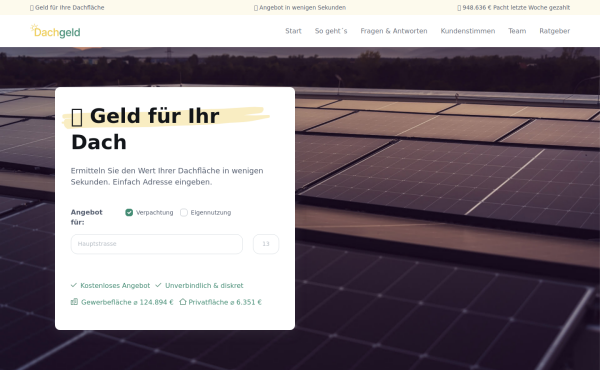Select the Eigennutzung option
This screenshot has height=375, width=600.
(x=184, y=212)
